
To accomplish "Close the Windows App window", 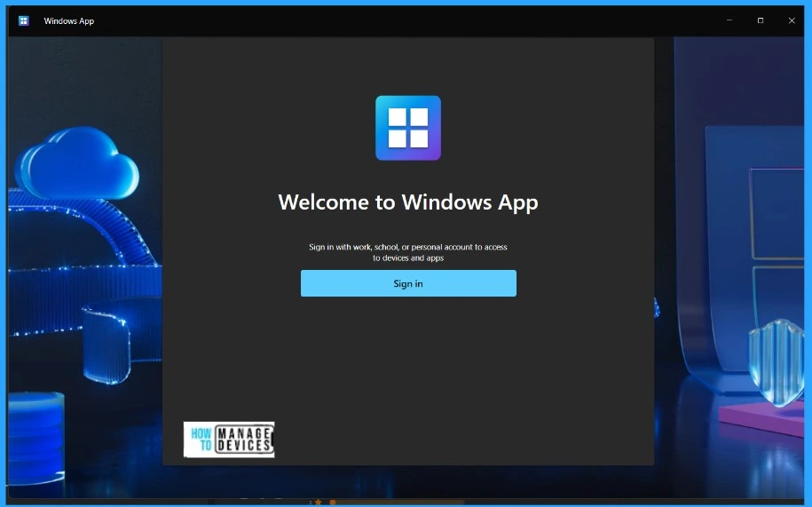I will point(792,20).
